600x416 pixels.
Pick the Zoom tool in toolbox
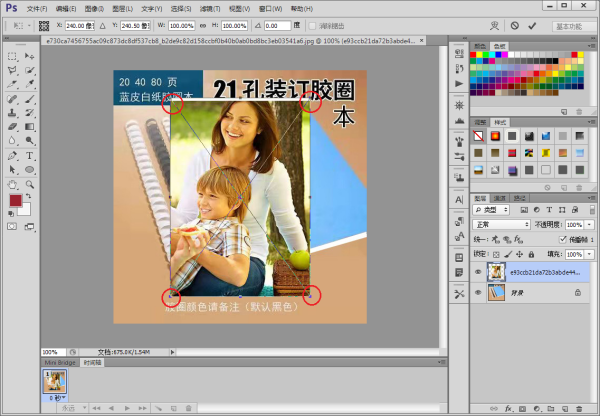[31, 184]
